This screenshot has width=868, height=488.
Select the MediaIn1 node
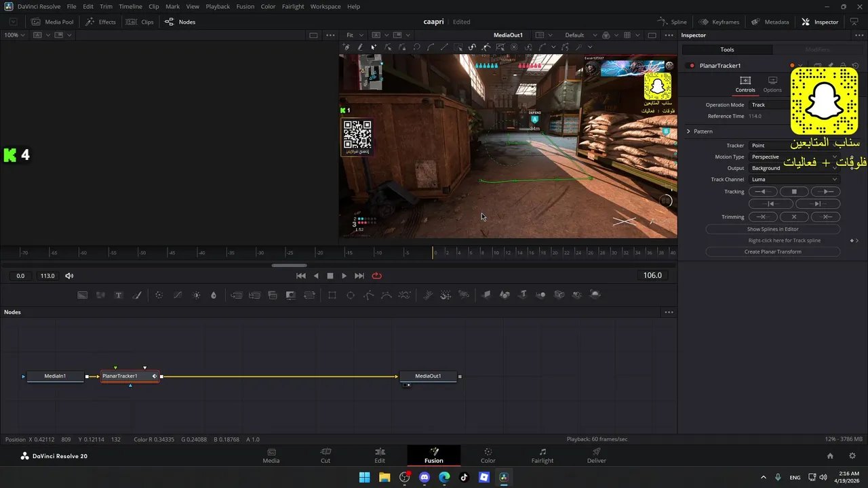55,376
